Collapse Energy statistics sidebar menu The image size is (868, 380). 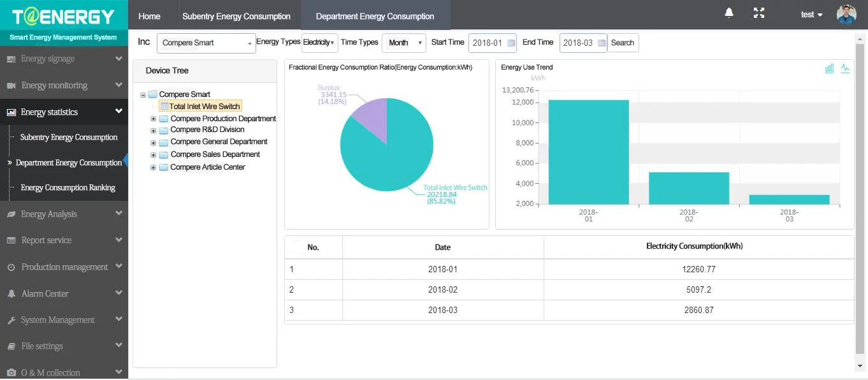[64, 112]
